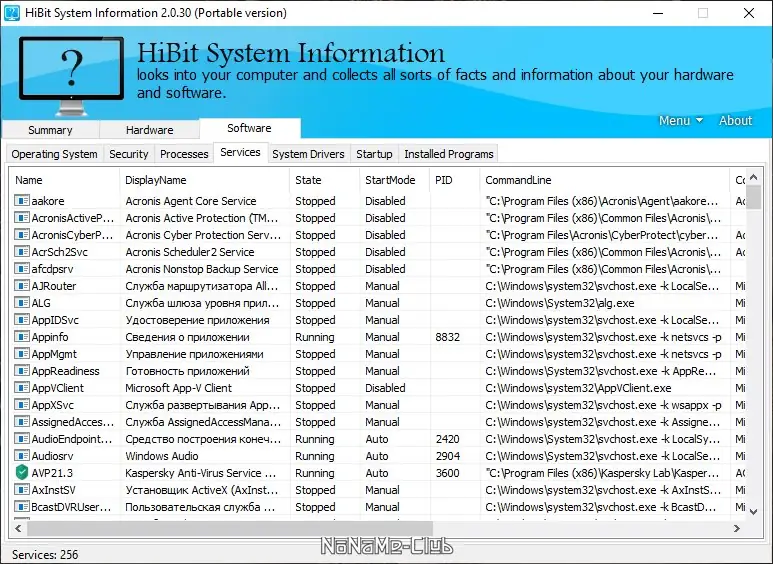The image size is (773, 564).
Task: Click the horizontal scrollbar thumb
Action: [x=230, y=529]
